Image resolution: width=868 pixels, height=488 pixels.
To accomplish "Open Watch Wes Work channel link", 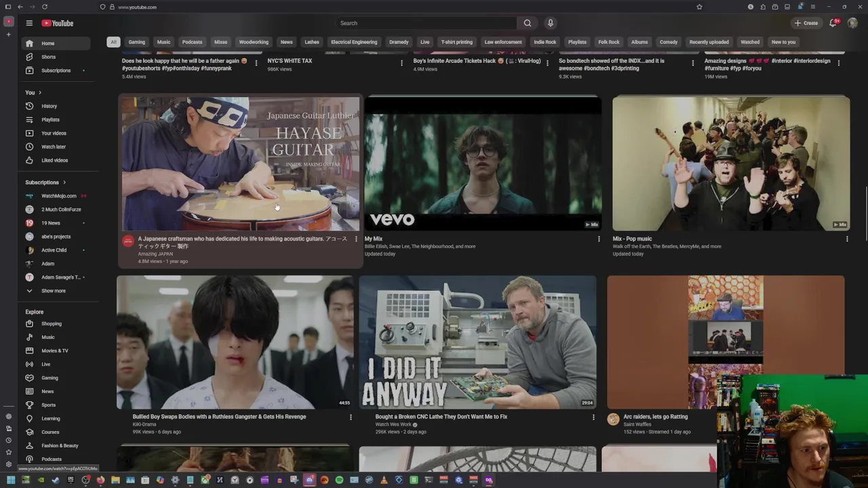I will pos(393,425).
